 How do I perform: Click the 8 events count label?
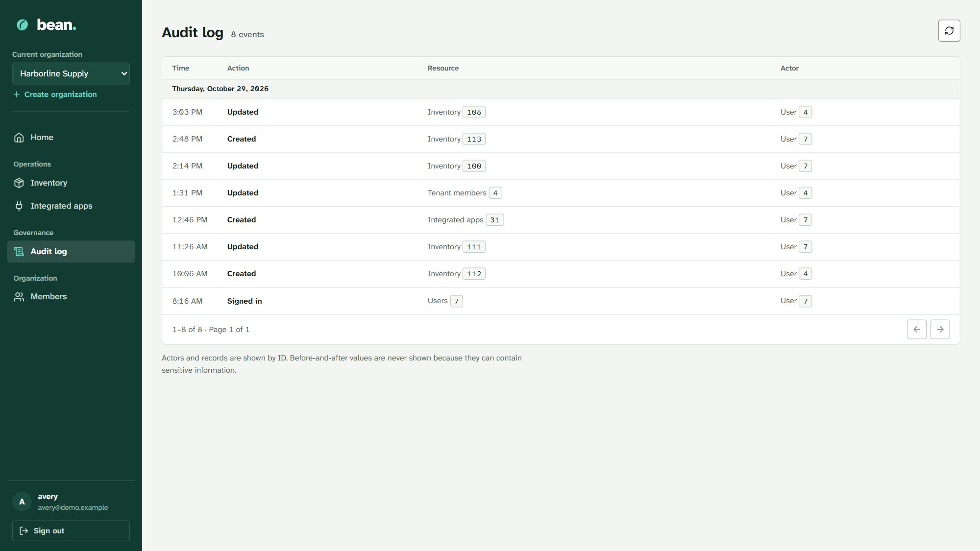[247, 35]
